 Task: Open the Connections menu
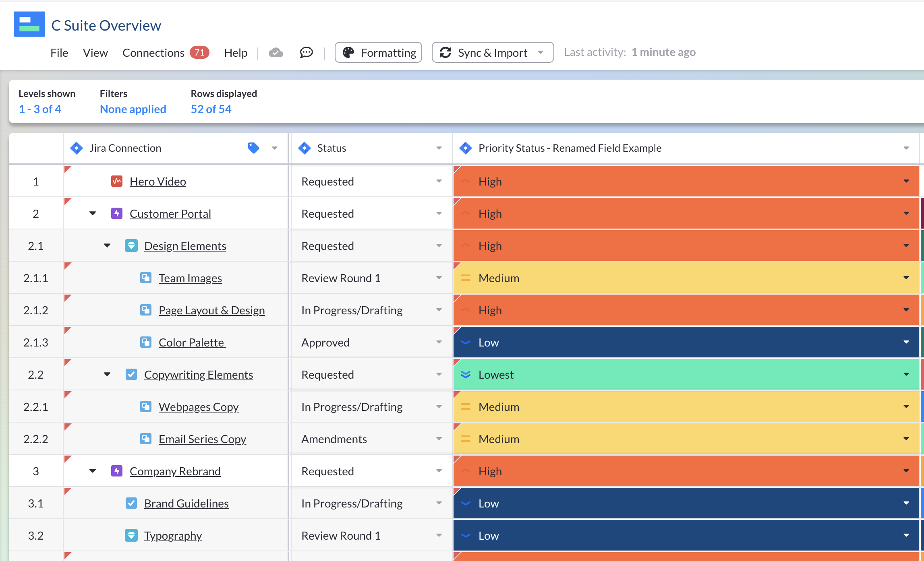pos(153,52)
